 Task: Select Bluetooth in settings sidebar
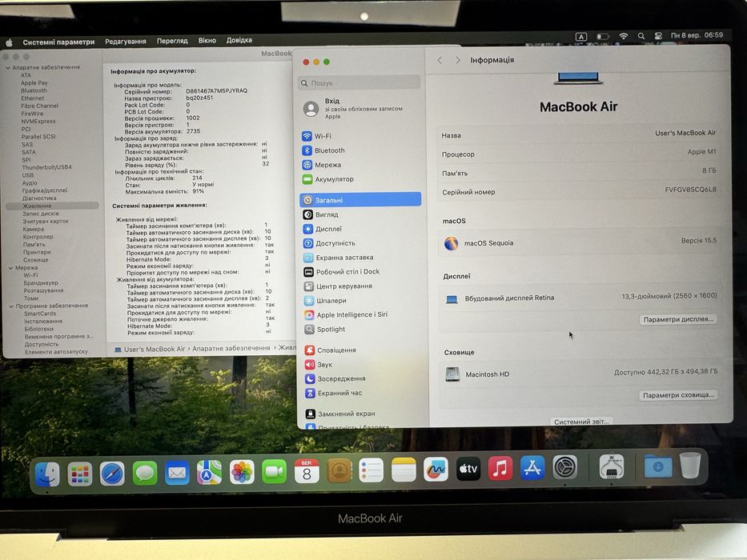tap(360, 150)
